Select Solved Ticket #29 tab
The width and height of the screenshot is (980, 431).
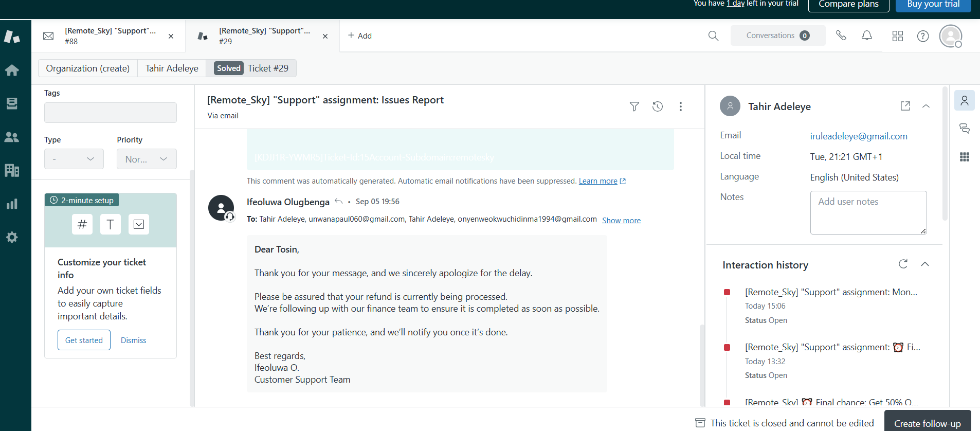pyautogui.click(x=251, y=68)
